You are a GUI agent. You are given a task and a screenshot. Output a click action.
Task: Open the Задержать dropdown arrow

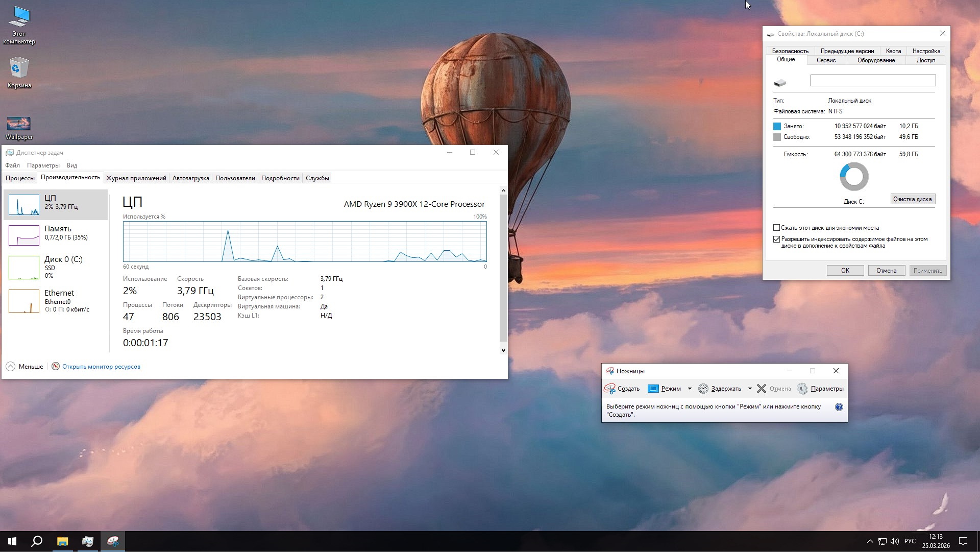click(x=750, y=389)
